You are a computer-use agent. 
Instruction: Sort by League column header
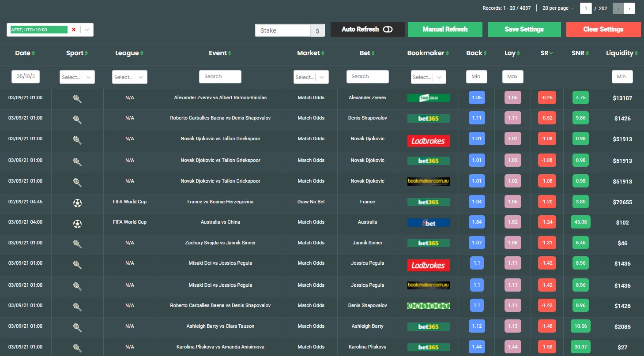[130, 53]
